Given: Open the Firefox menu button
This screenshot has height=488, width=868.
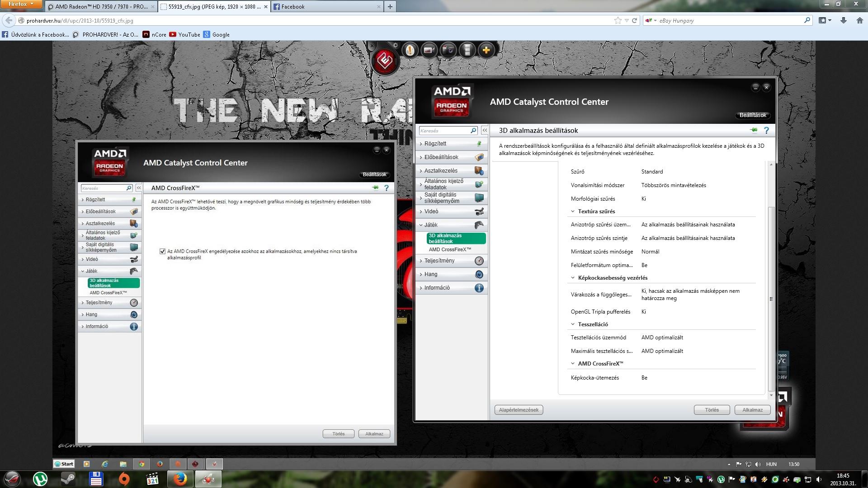Looking at the screenshot, I should [21, 4].
